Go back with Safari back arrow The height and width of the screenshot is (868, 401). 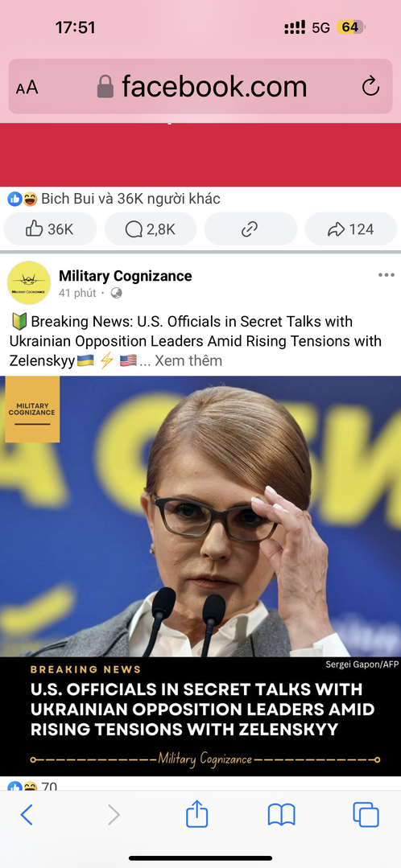coord(27,815)
